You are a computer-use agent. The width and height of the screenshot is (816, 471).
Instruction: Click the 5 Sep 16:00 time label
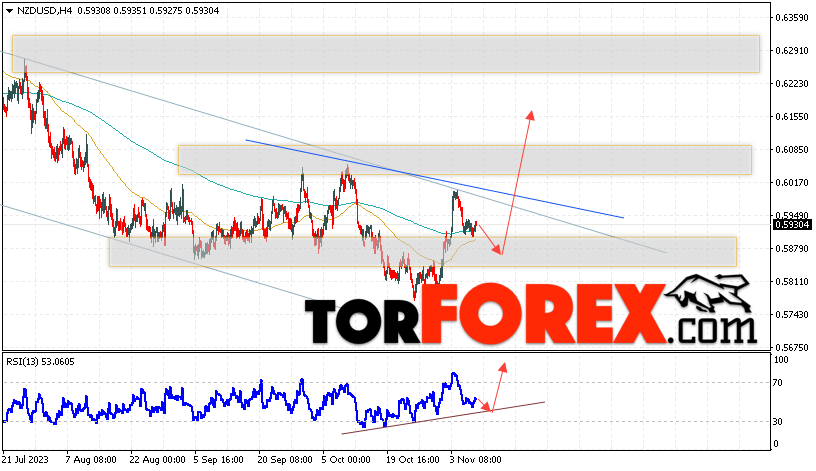click(x=219, y=460)
